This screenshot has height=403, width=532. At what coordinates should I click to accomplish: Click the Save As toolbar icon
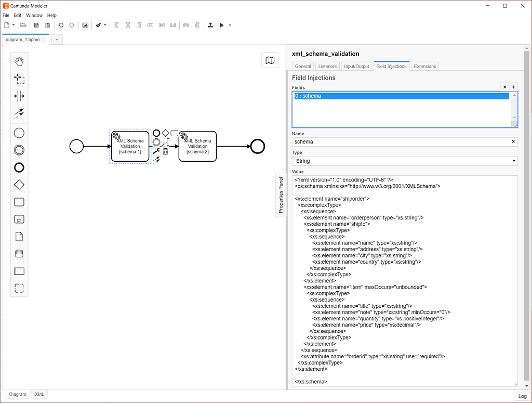pos(47,25)
